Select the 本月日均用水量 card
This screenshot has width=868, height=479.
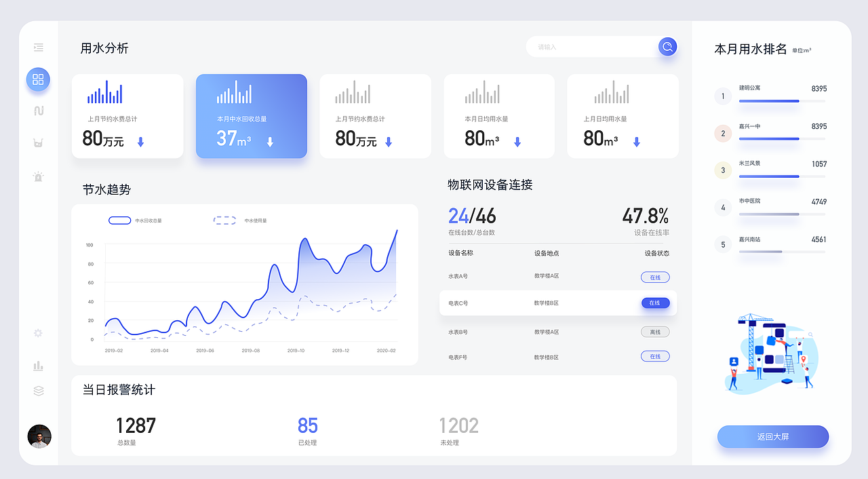[x=499, y=115]
